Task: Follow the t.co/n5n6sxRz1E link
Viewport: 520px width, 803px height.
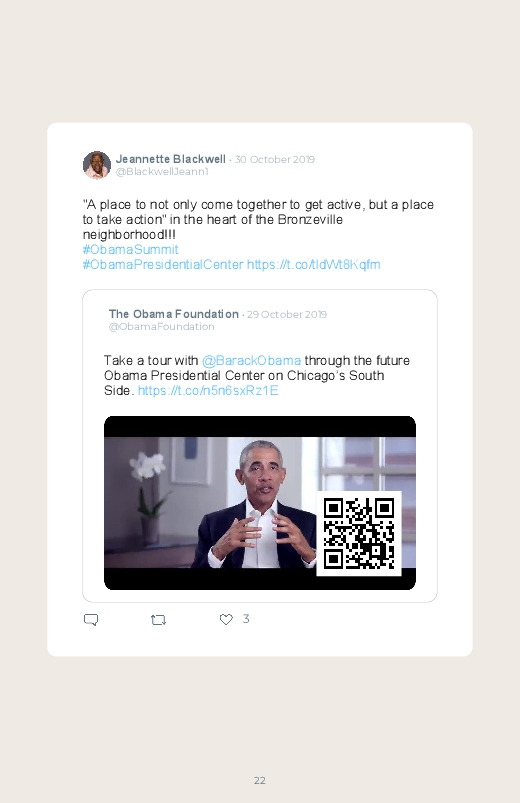Action: pyautogui.click(x=208, y=390)
